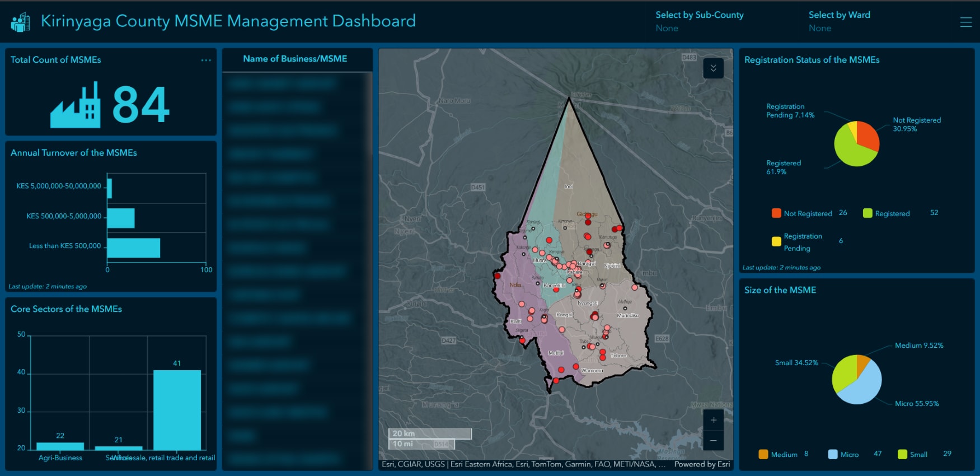Click the Registered 61.9% pie label
980x476 pixels.
[784, 167]
